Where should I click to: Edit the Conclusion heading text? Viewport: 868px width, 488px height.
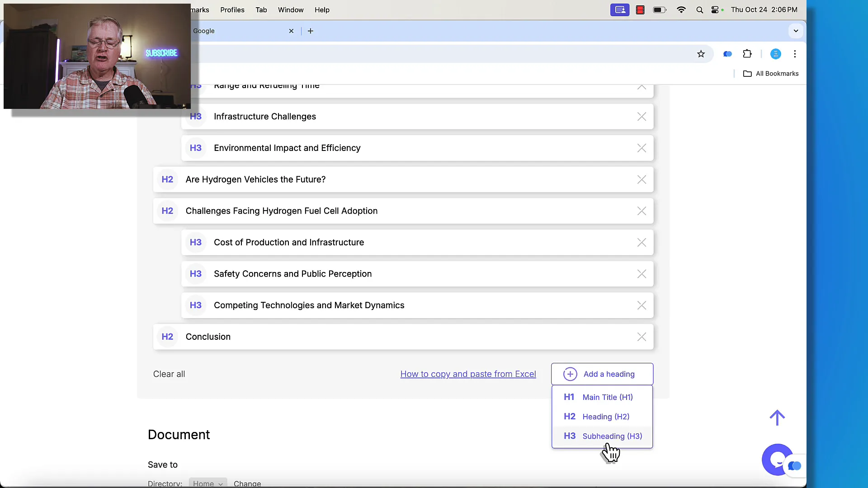tap(208, 337)
